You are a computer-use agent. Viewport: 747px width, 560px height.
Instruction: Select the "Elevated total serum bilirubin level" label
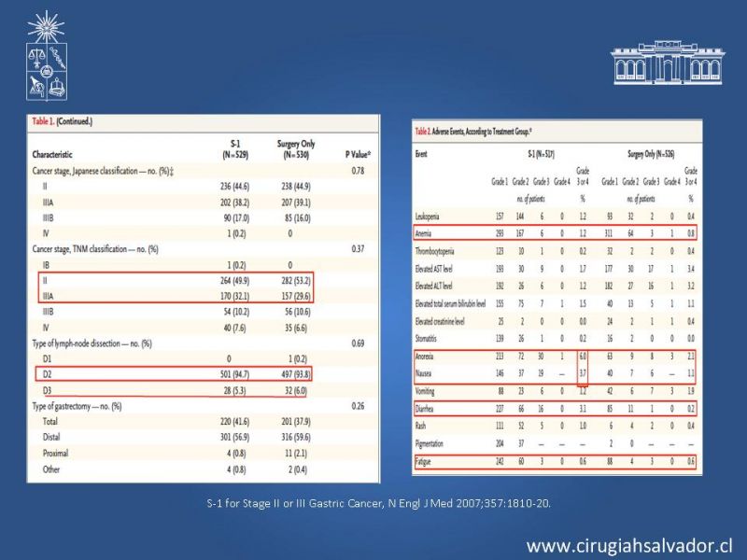pyautogui.click(x=450, y=304)
